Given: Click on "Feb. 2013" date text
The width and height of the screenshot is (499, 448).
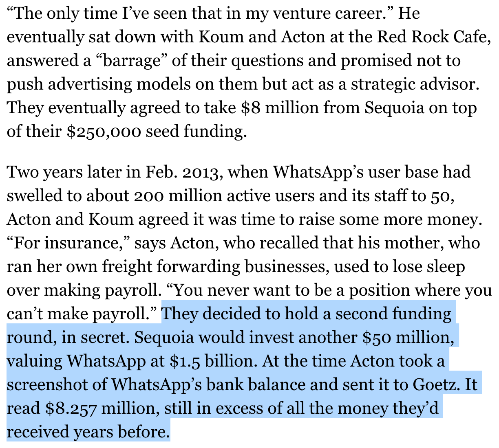Looking at the screenshot, I should (x=183, y=172).
